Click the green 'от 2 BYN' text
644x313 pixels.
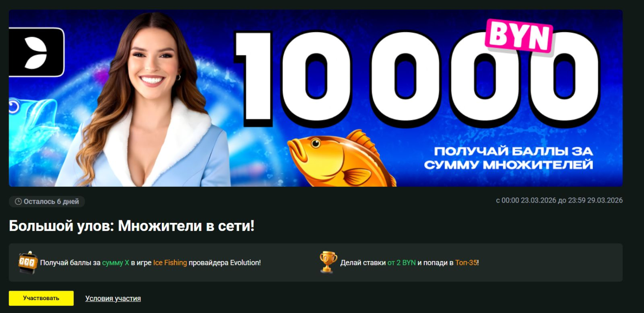pyautogui.click(x=401, y=263)
